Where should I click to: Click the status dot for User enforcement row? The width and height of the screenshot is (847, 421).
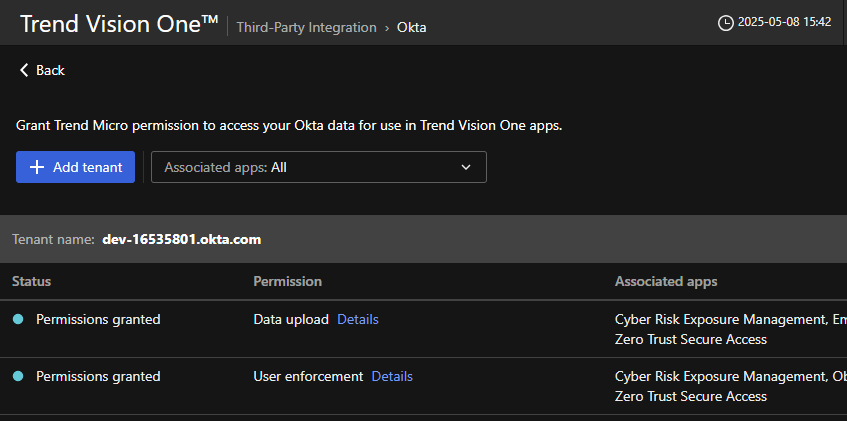click(x=18, y=376)
